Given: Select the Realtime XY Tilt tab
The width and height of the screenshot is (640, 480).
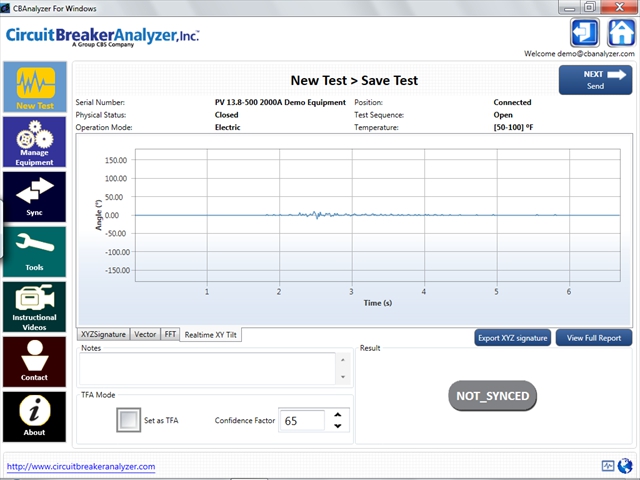Looking at the screenshot, I should pos(211,335).
